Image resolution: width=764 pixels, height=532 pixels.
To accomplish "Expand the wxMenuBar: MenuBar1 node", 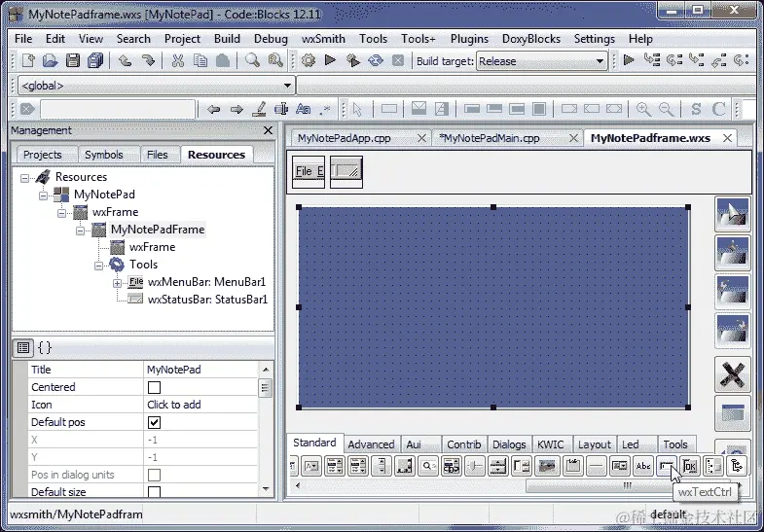I will [x=117, y=283].
